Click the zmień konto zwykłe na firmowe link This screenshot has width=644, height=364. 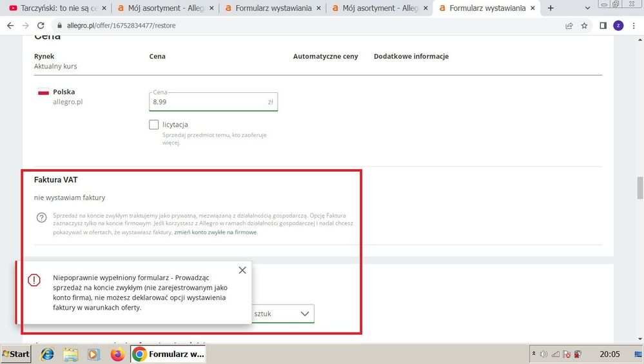pyautogui.click(x=215, y=232)
